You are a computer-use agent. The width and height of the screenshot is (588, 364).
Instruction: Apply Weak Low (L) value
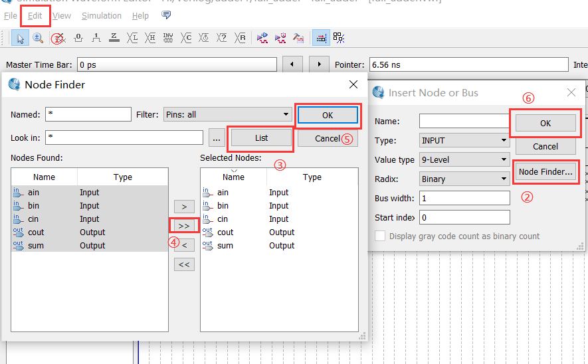pyautogui.click(x=132, y=38)
